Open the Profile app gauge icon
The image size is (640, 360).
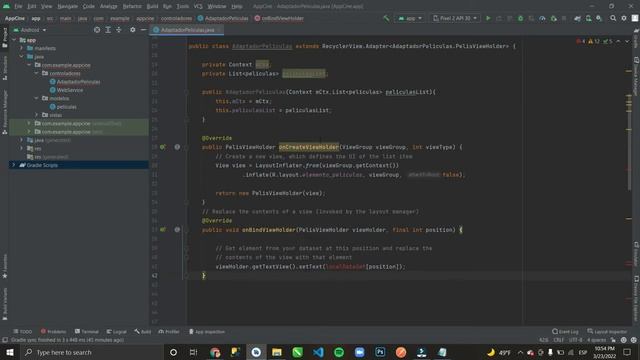point(542,18)
